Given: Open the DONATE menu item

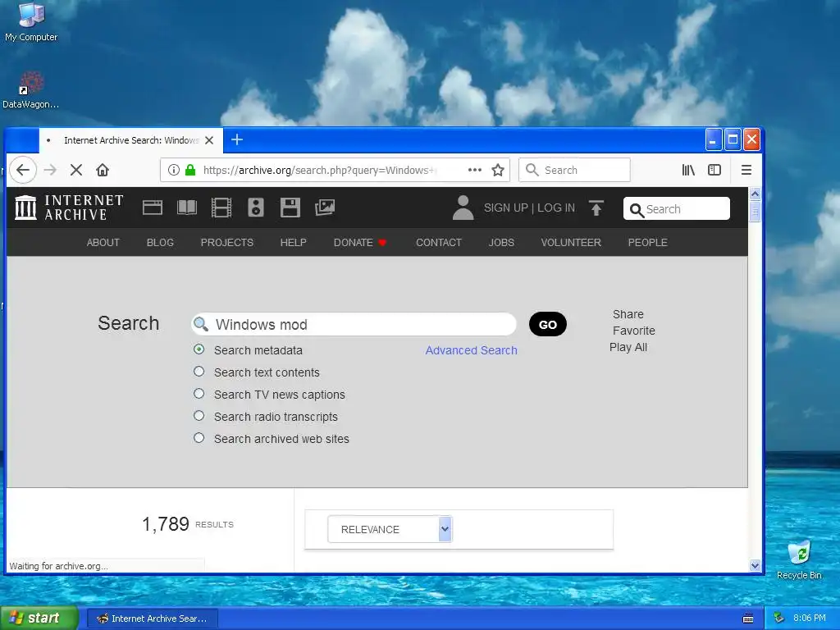Looking at the screenshot, I should pos(360,243).
